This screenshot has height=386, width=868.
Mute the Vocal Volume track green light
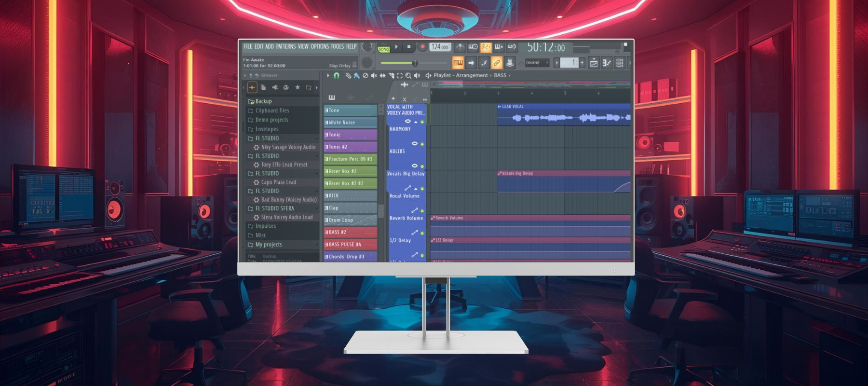click(x=422, y=211)
